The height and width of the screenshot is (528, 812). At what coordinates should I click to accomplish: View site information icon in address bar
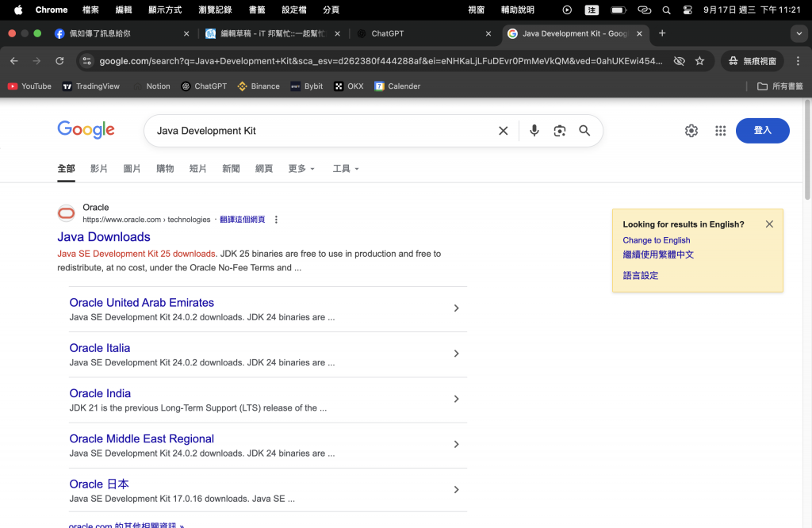pos(87,61)
